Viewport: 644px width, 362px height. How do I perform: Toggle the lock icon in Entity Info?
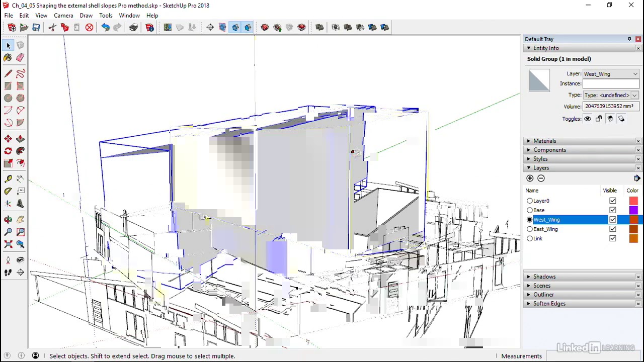pyautogui.click(x=599, y=119)
